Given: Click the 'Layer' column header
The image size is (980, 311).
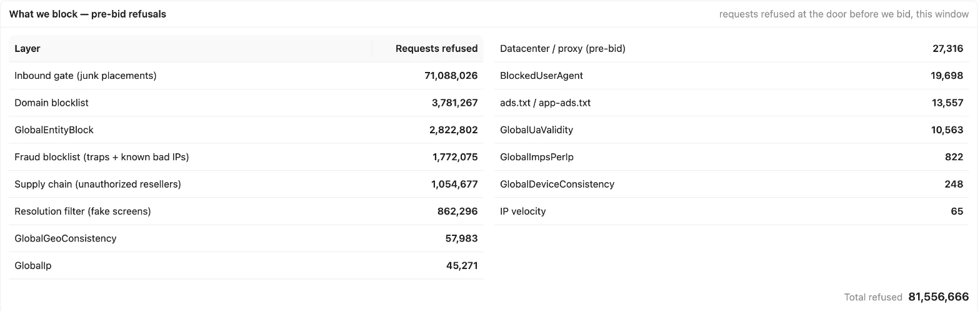Looking at the screenshot, I should 27,49.
